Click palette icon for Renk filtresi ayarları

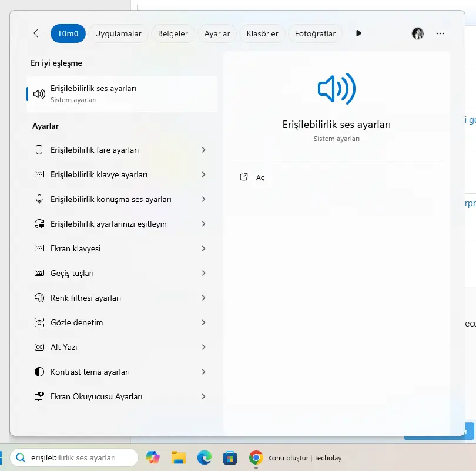pos(39,298)
